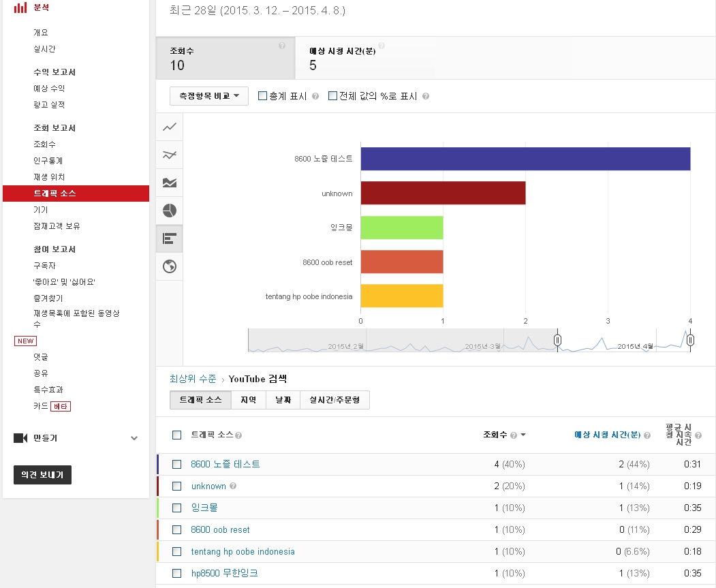
Task: Click the 의견 보내기 button
Action: (x=42, y=475)
